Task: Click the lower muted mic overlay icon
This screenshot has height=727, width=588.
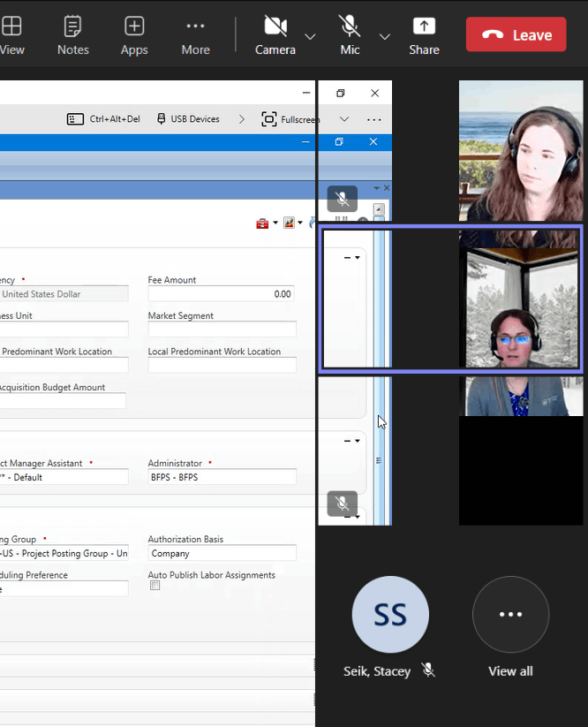Action: tap(342, 503)
